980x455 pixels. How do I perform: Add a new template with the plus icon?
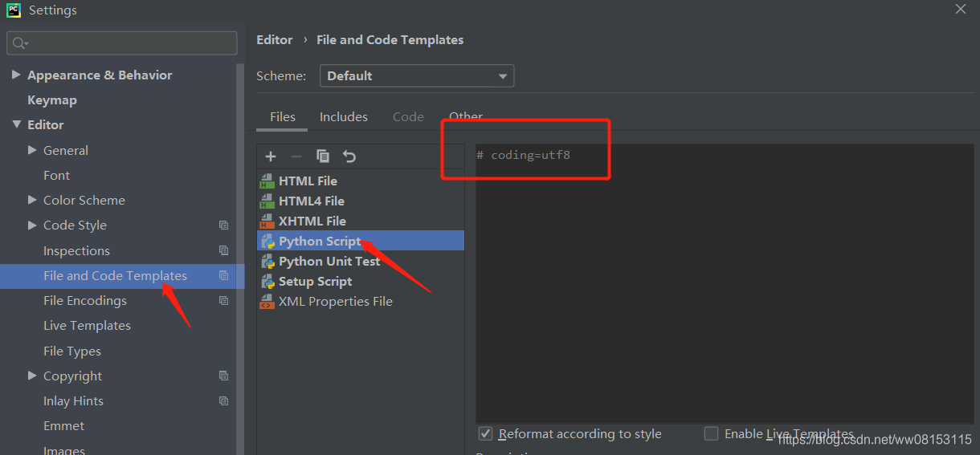pyautogui.click(x=271, y=156)
